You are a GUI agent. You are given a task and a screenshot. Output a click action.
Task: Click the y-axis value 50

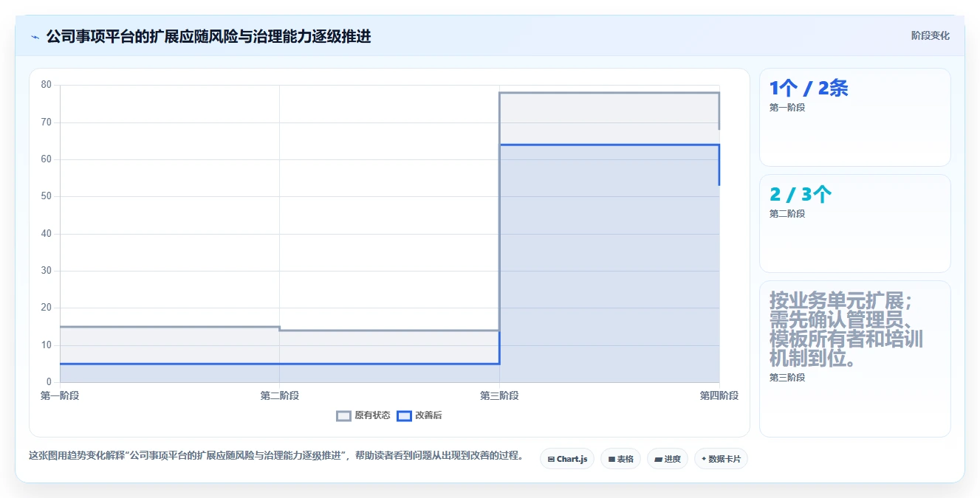(x=47, y=196)
